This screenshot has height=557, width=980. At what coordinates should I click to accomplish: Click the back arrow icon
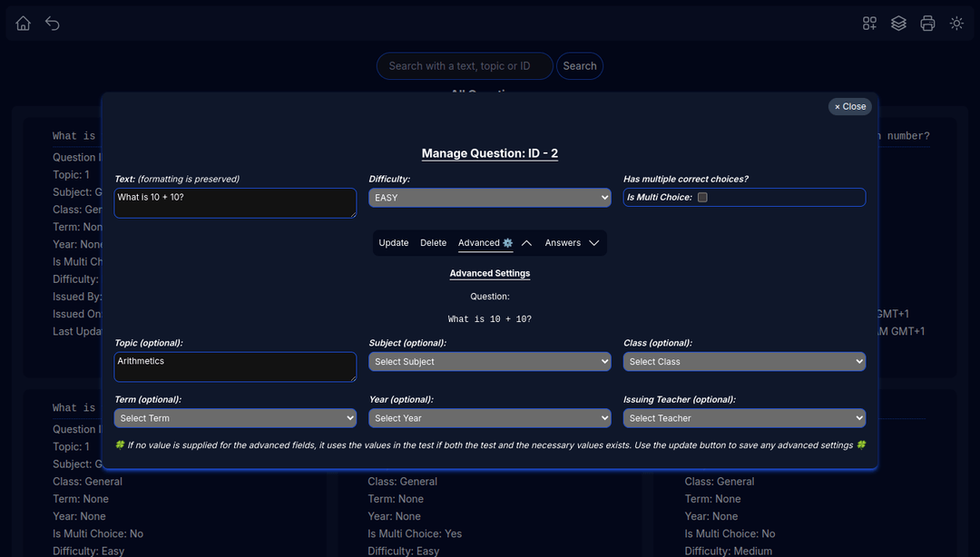pyautogui.click(x=53, y=24)
